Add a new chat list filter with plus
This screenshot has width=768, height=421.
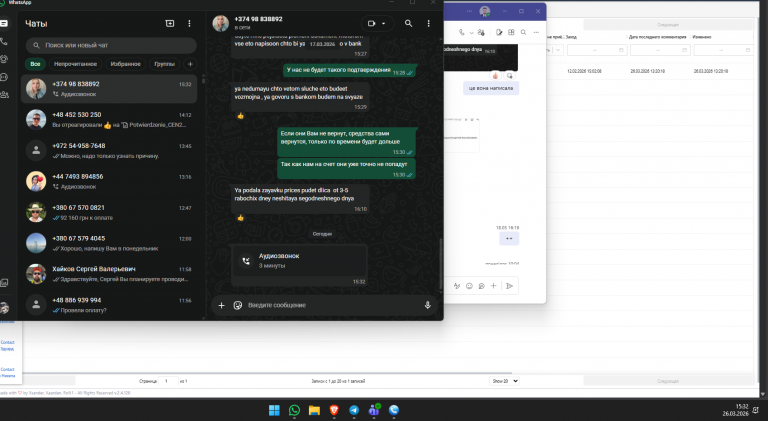[x=190, y=64]
